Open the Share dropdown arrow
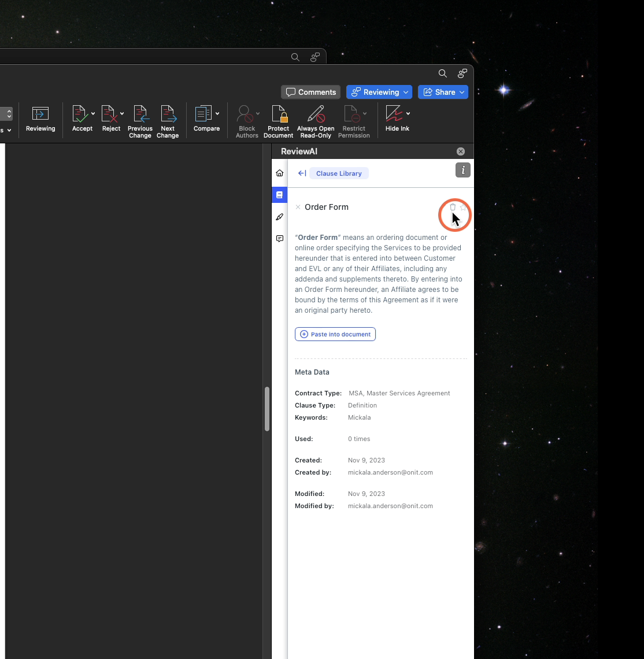Screen dimensions: 644x659 pyautogui.click(x=462, y=92)
